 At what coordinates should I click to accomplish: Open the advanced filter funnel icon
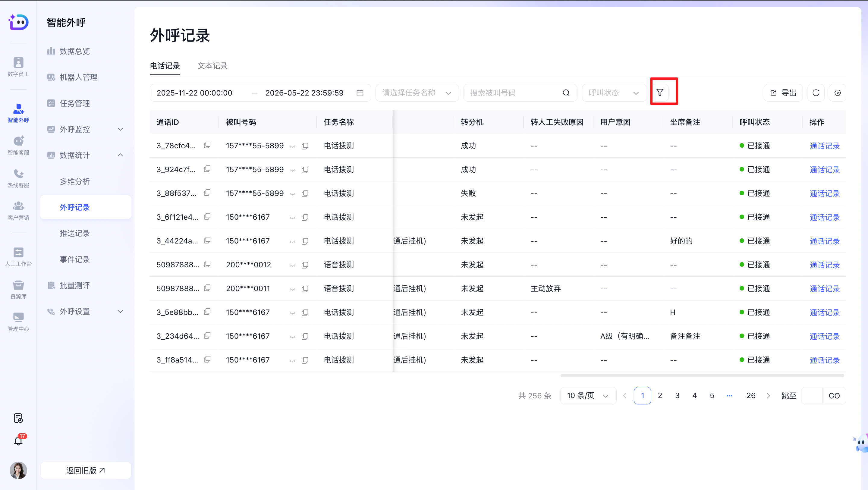[x=660, y=93]
